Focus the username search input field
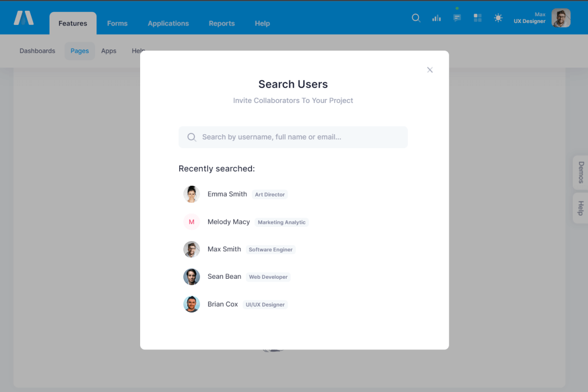The height and width of the screenshot is (392, 588). (x=299, y=137)
